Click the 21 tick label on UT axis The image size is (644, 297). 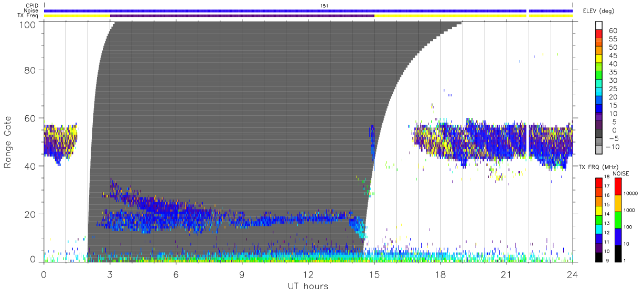[507, 275]
